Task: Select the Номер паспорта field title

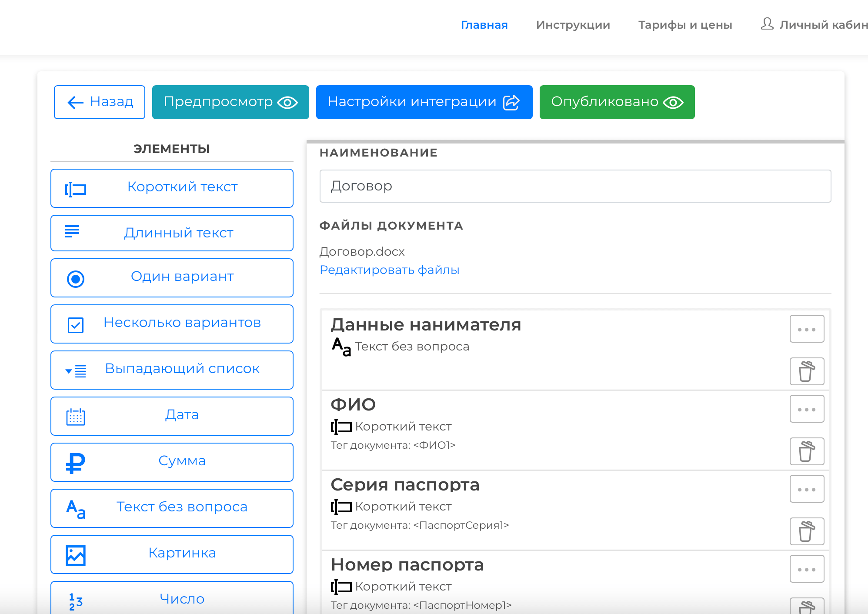Action: pyautogui.click(x=407, y=565)
